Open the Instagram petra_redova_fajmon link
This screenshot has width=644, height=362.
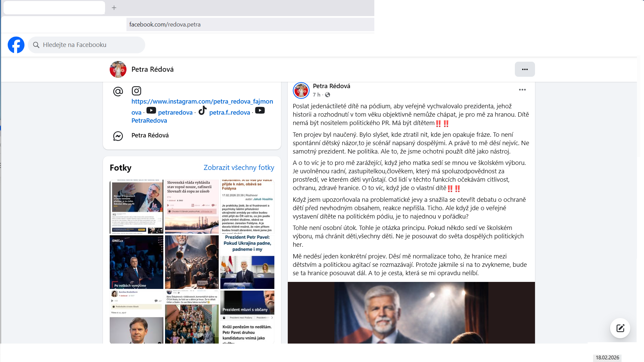[202, 101]
